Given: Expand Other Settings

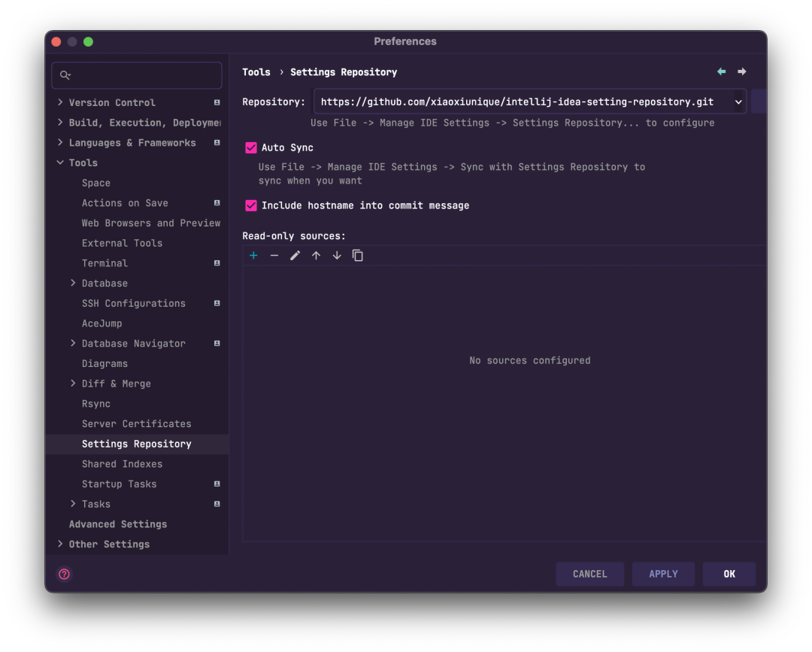Looking at the screenshot, I should 60,544.
